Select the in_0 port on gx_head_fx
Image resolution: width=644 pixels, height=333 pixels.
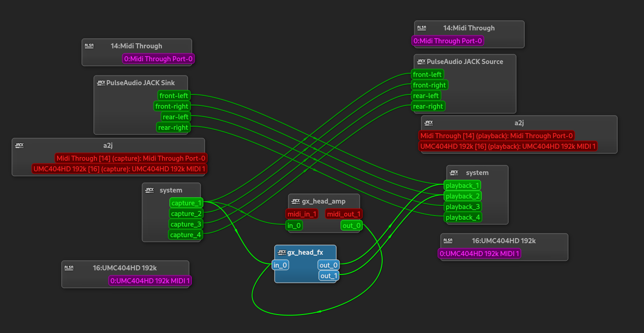(281, 265)
